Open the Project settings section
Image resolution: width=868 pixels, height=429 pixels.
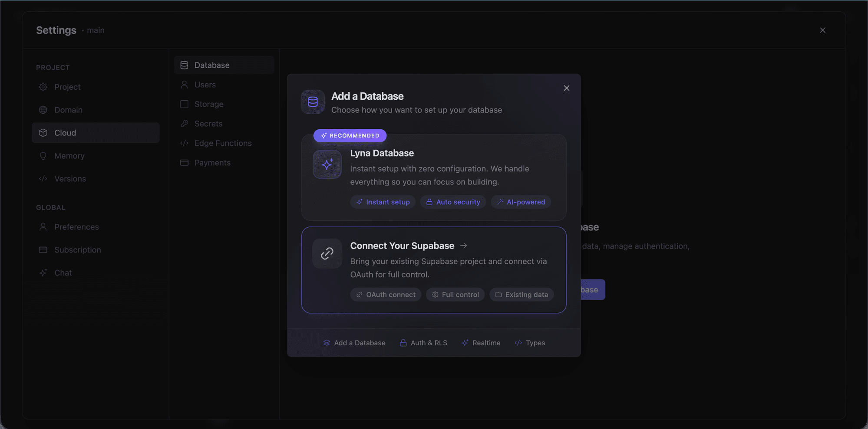click(96, 87)
